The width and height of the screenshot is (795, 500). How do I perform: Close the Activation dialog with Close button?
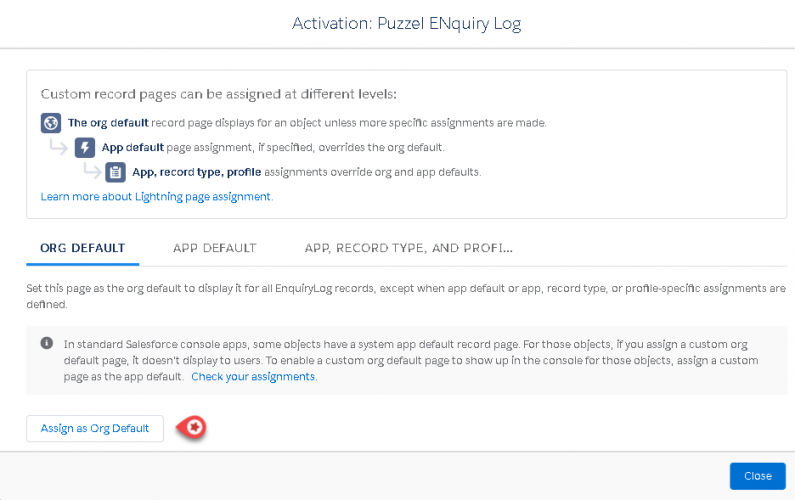click(757, 476)
